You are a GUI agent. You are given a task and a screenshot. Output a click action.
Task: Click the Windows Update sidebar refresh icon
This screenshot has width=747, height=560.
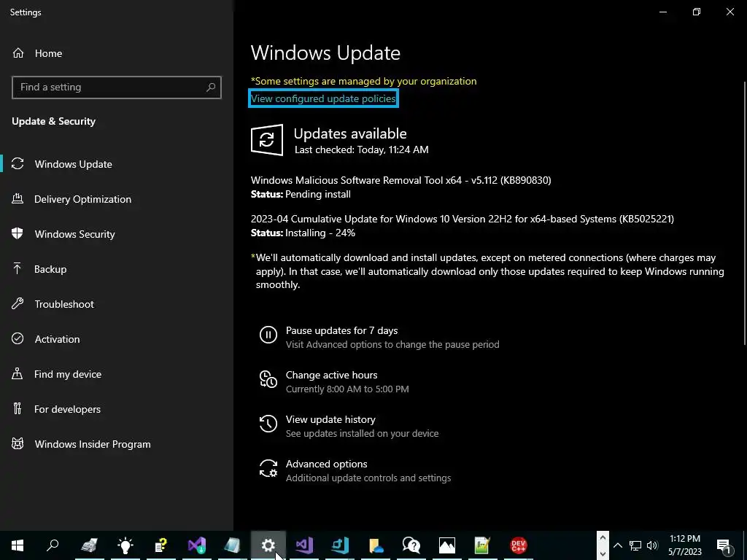pyautogui.click(x=18, y=164)
